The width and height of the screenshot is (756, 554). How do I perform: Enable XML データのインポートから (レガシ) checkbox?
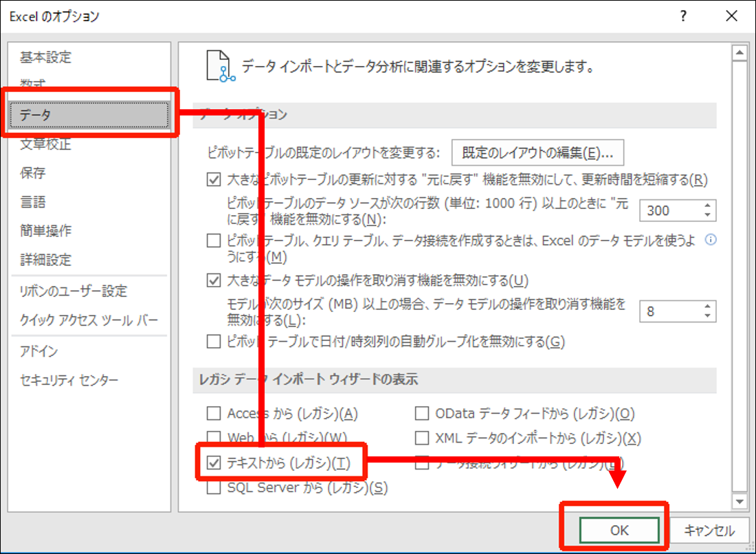pos(422,438)
